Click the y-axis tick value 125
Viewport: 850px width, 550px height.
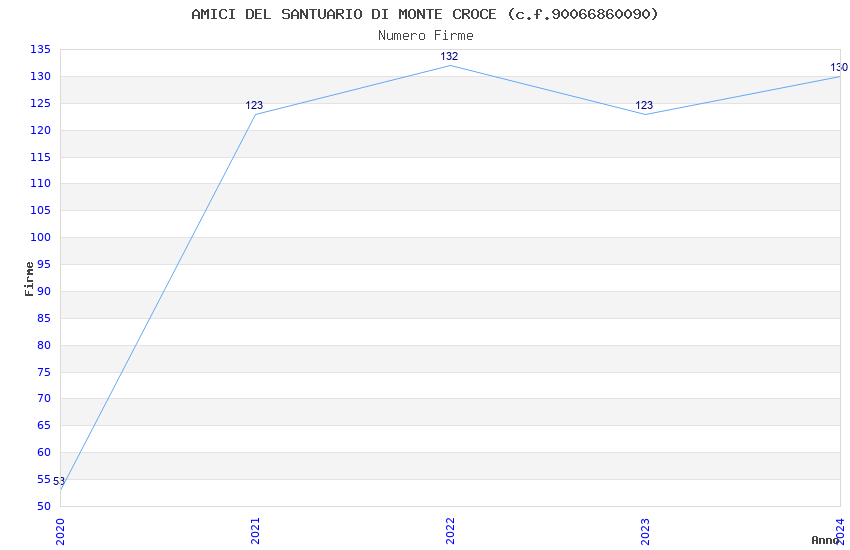tap(41, 103)
